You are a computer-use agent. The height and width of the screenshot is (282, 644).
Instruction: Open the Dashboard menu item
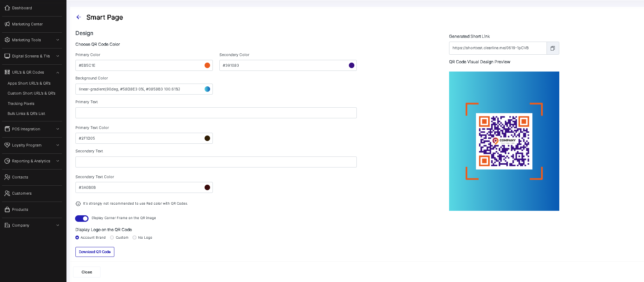click(22, 8)
